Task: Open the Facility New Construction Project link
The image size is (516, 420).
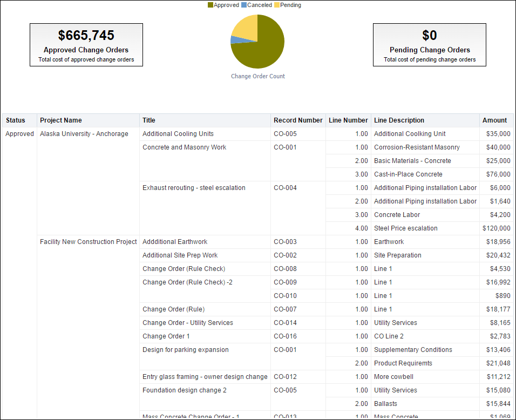Action: 87,241
